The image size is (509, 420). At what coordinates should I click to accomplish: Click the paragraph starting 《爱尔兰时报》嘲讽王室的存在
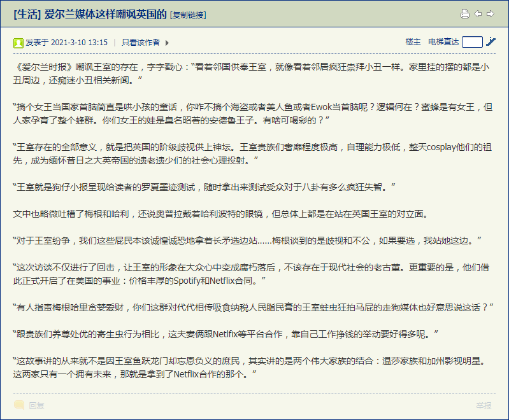251,74
